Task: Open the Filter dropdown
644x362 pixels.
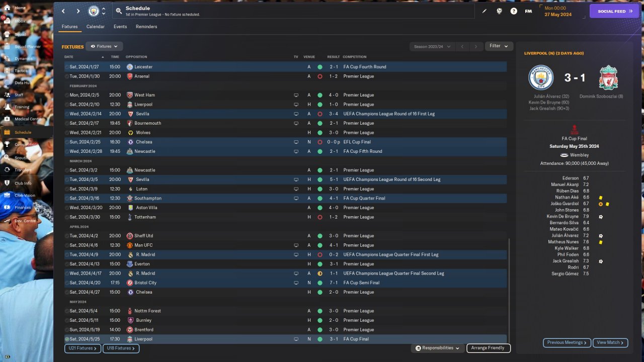Action: click(499, 46)
